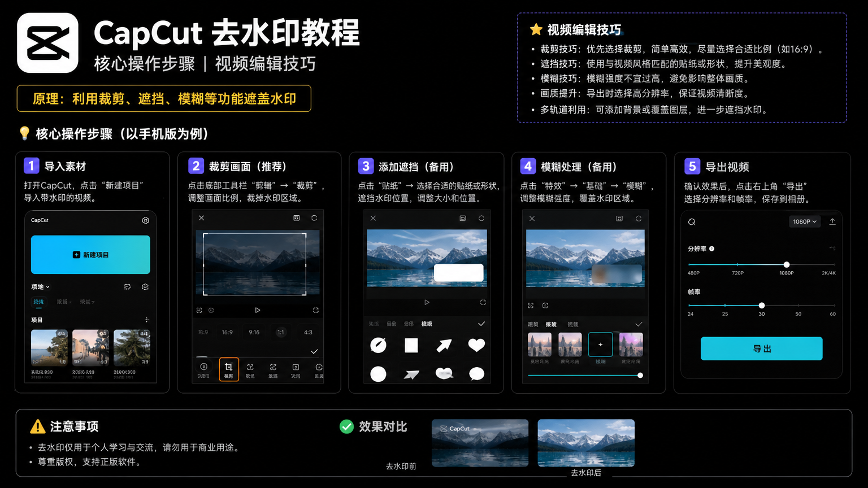Image resolution: width=868 pixels, height=488 pixels.
Task: Choose the white square sticker
Action: 411,345
